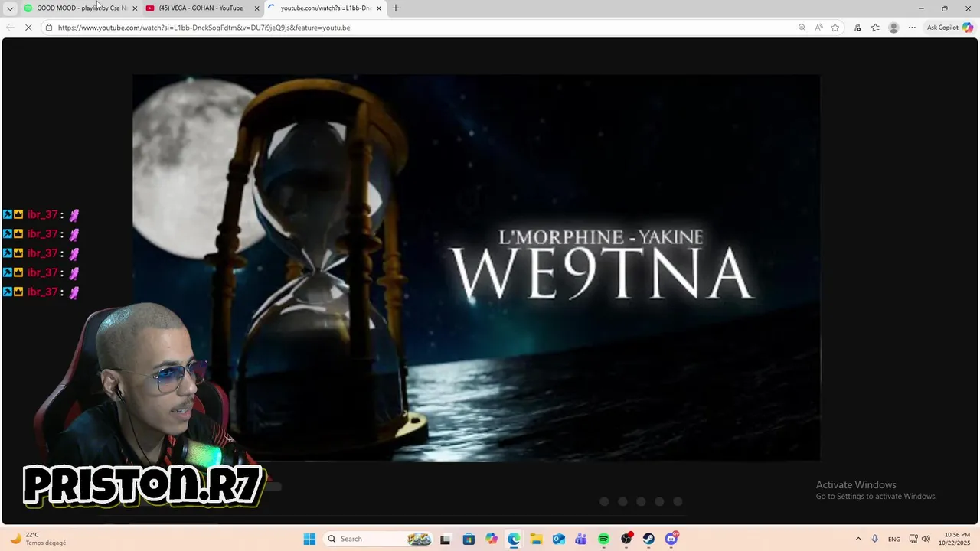
Task: Close the VEGA - GOHAN YouTube tab
Action: [x=257, y=8]
